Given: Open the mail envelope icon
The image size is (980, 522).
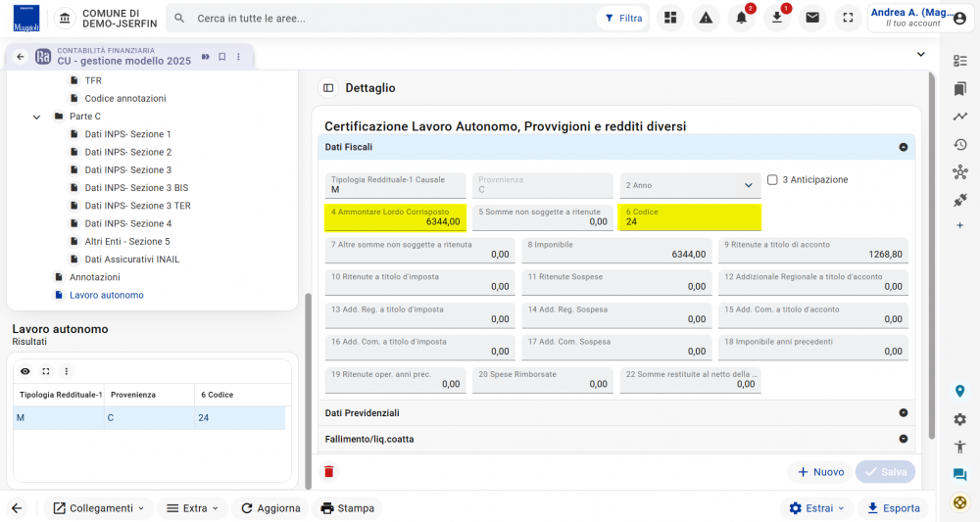Looking at the screenshot, I should (x=812, y=18).
